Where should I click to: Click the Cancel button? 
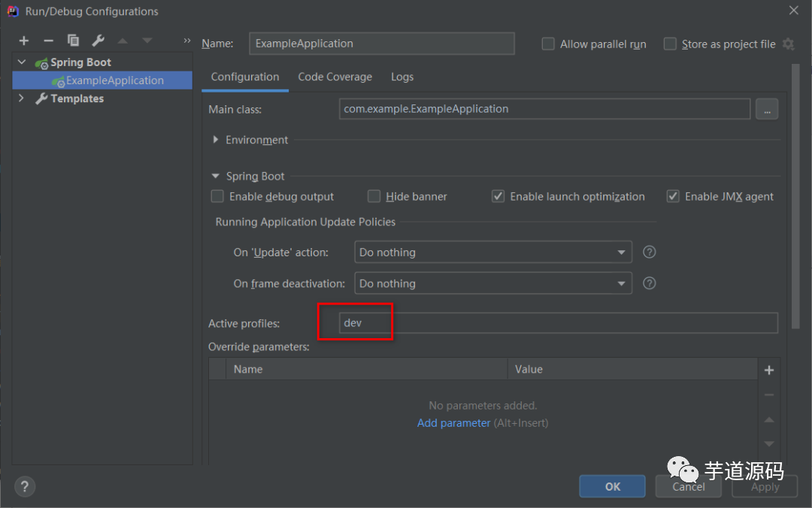click(x=688, y=486)
